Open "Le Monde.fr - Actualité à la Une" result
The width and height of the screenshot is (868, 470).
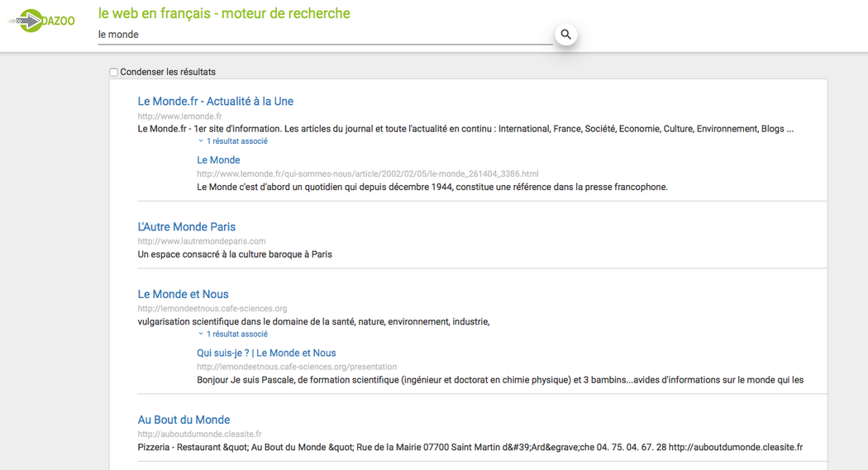point(215,102)
